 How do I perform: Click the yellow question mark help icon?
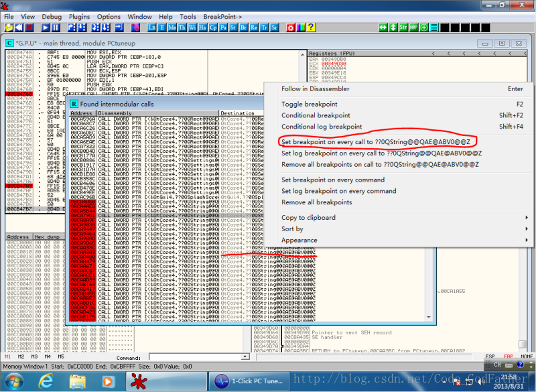[311, 27]
